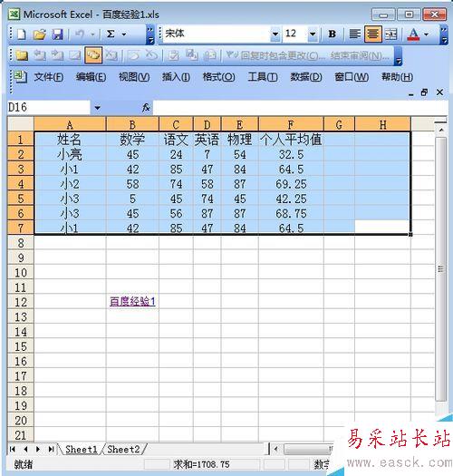Open the font size 12 dropdown
Screen dimensions: 453x476
point(313,34)
